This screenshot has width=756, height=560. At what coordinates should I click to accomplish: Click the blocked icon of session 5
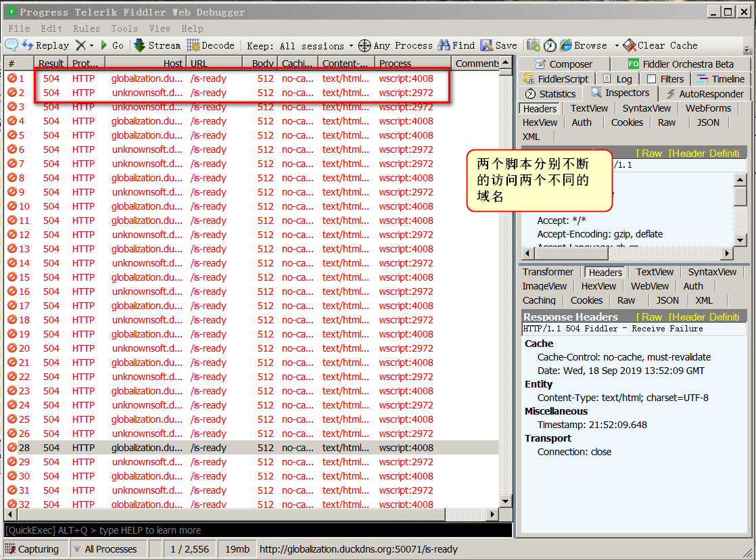(12, 135)
